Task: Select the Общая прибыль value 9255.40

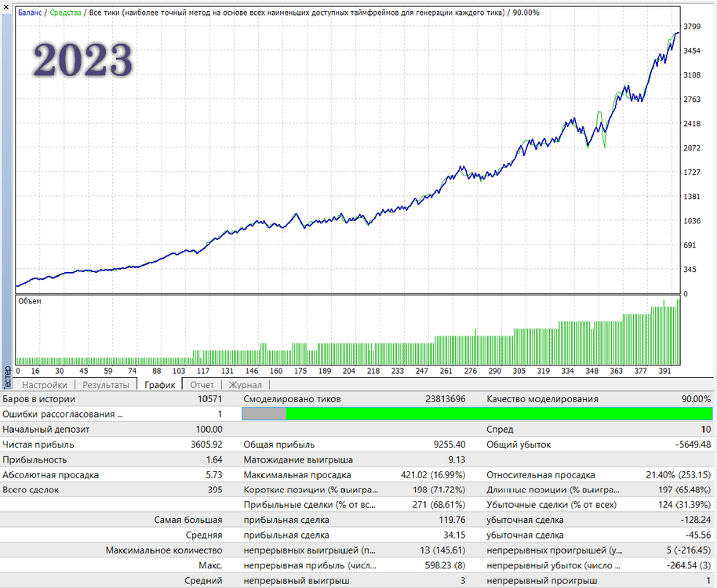Action: (x=449, y=445)
